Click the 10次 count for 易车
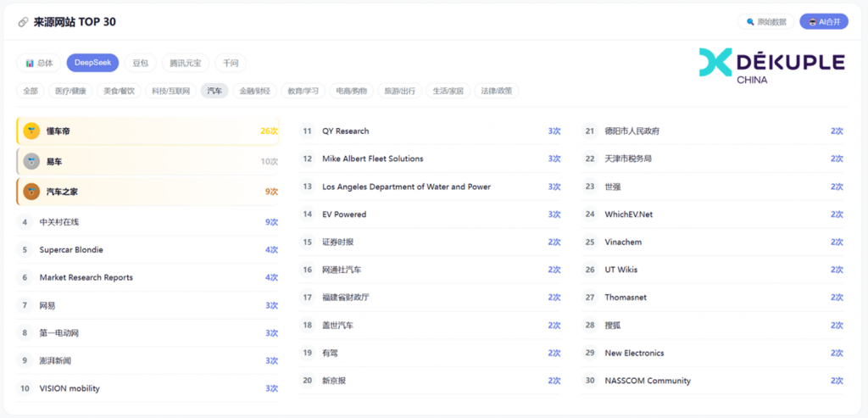Image resolution: width=868 pixels, height=418 pixels. tap(269, 162)
